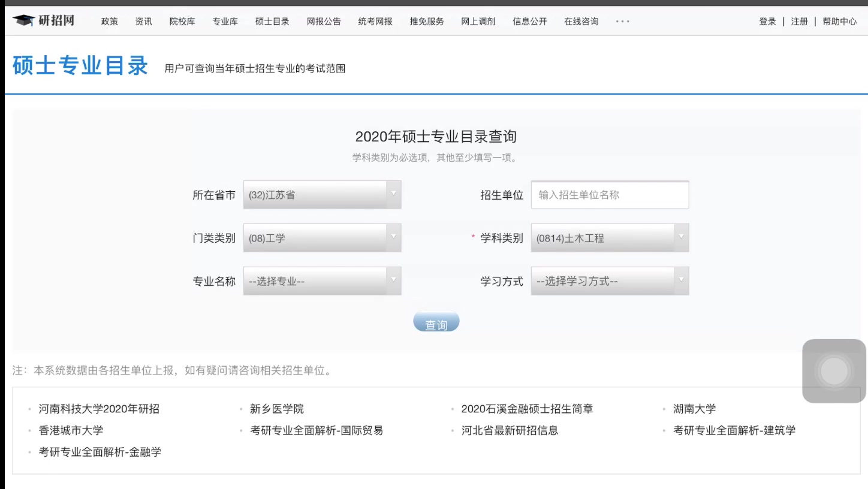View the 2020石溪金融硕士招生简章 link
This screenshot has width=868, height=489.
tap(526, 409)
